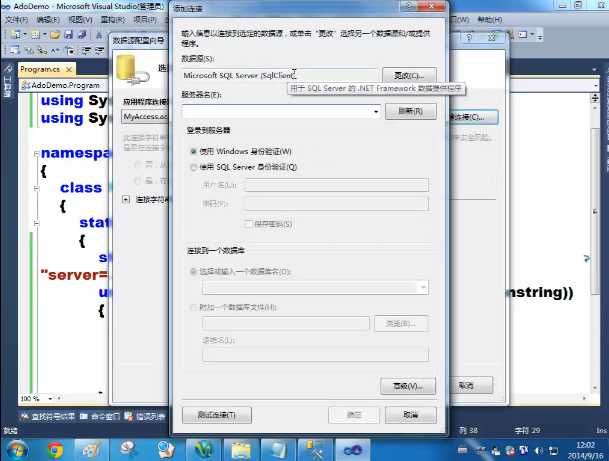This screenshot has width=609, height=461.
Task: Click New Connection button in wizard behind
Action: (x=473, y=117)
